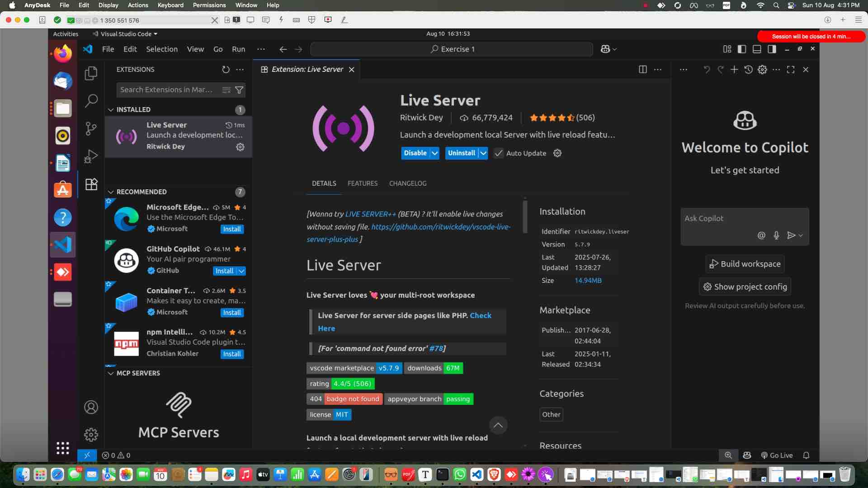868x488 pixels.
Task: Open the Uninstall dropdown arrow
Action: point(483,153)
